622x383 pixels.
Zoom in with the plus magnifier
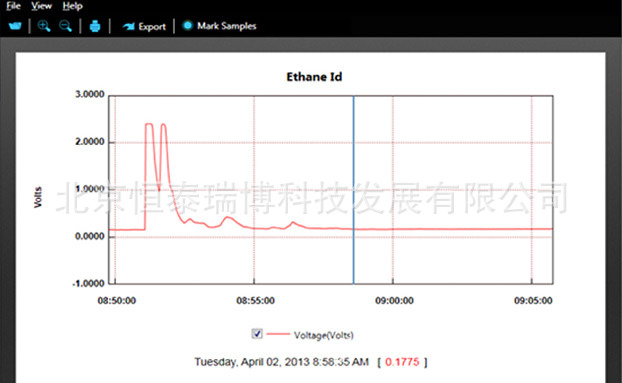tap(44, 26)
